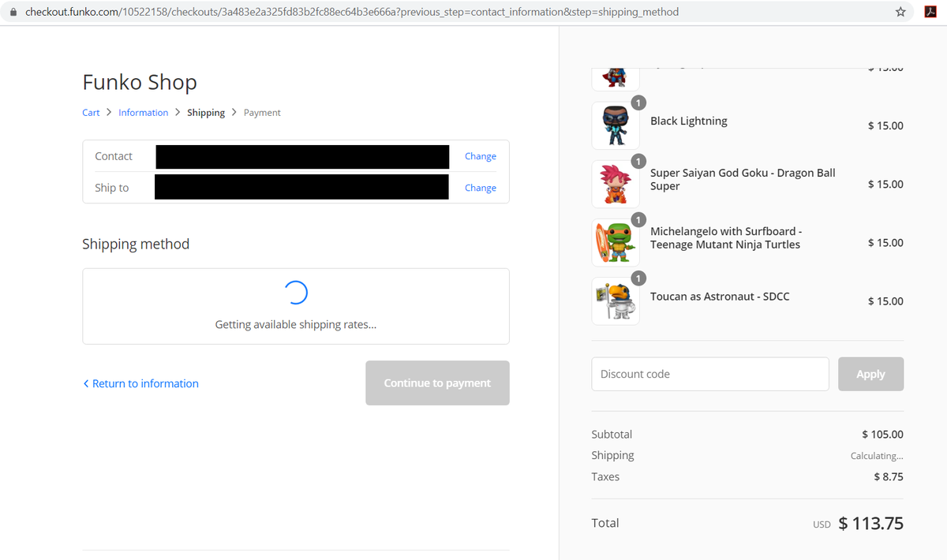Click the Continue to payment button
Image resolution: width=947 pixels, height=560 pixels.
[x=437, y=383]
